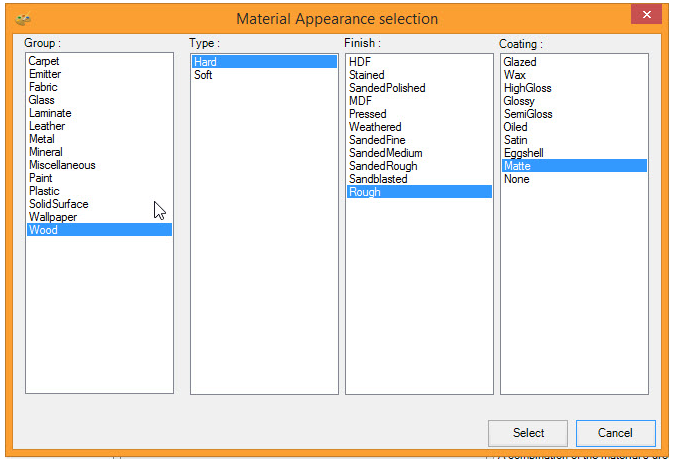Pick the Weathered finish
This screenshot has width=675, height=460.
coord(375,127)
